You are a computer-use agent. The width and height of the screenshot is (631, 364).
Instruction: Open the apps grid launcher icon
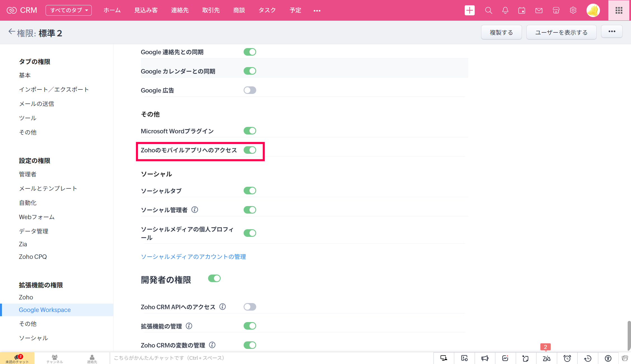tap(619, 10)
